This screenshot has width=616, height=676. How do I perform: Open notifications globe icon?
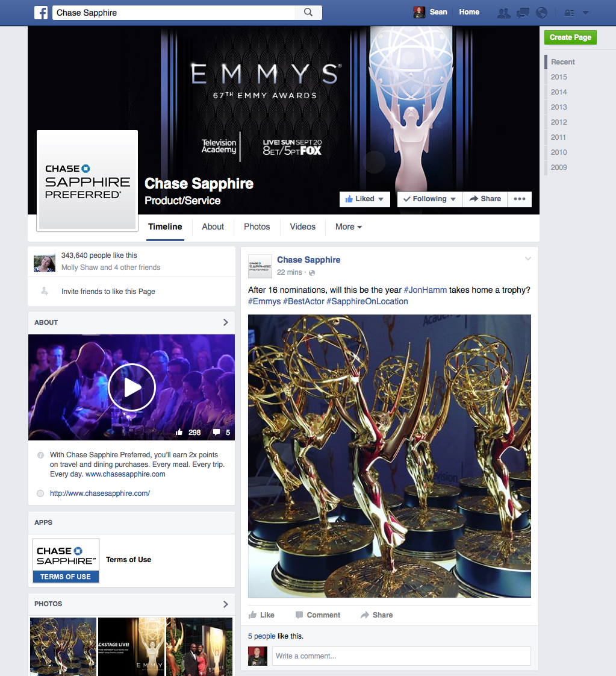tap(541, 13)
